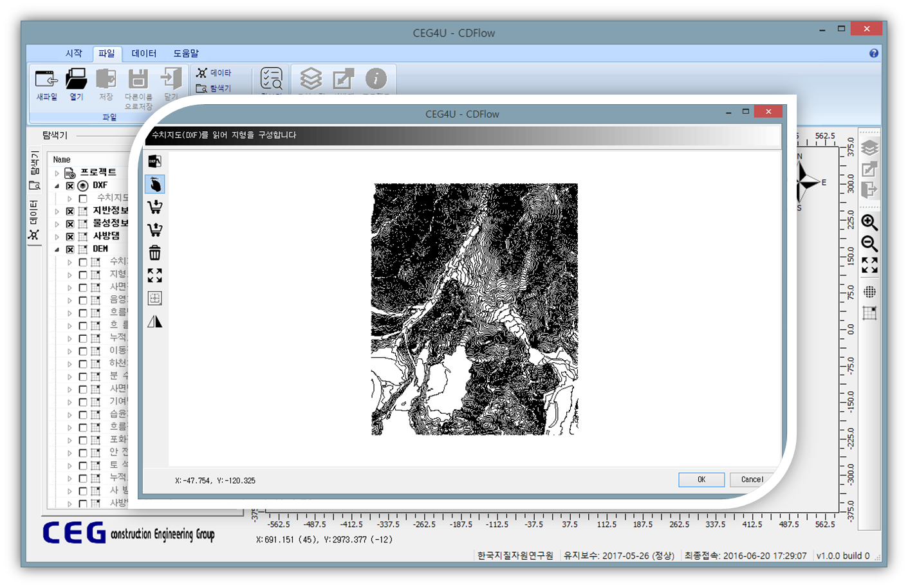Select the vertical 탐색기 side tab
This screenshot has height=588, width=908.
pos(35,170)
